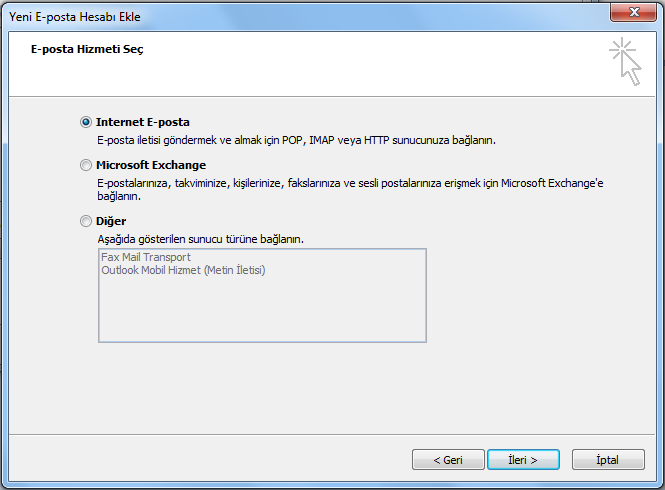Screen dimensions: 665x490
Task: Click the Diğer bold label text
Action: [111, 221]
